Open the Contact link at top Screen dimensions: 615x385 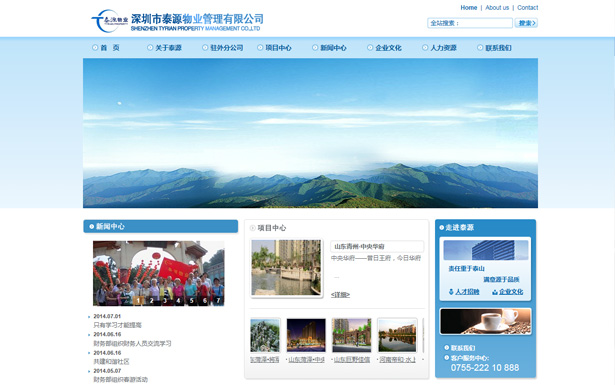pos(528,7)
